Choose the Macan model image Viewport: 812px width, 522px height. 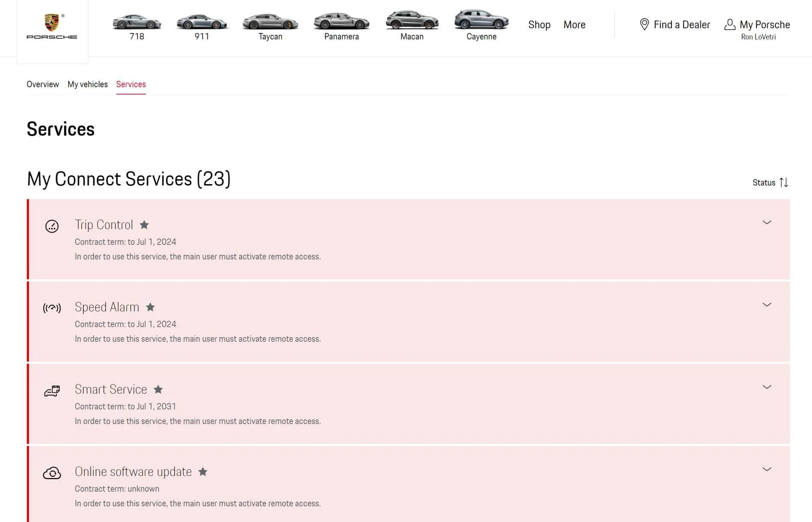pos(412,20)
